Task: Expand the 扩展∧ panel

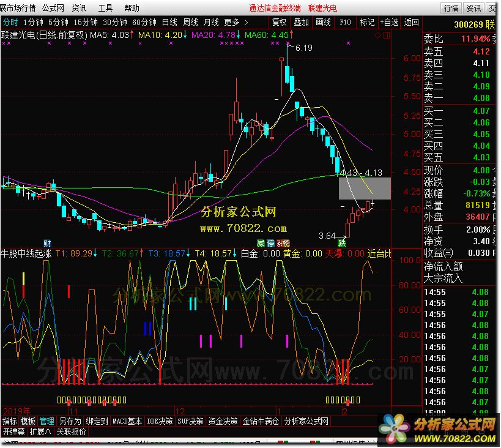Action: click(x=40, y=432)
